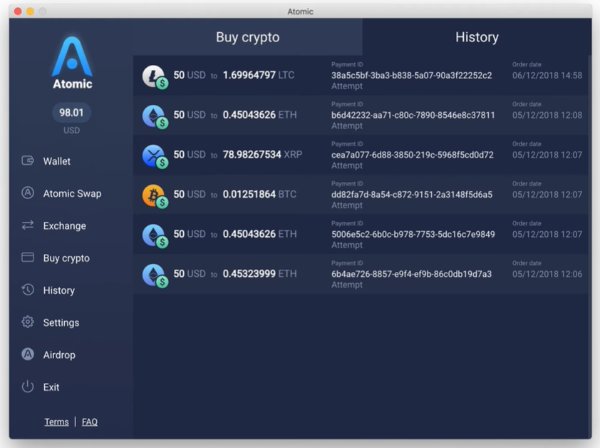
Task: Open Atomic Swap via its sidebar icon
Action: point(28,193)
